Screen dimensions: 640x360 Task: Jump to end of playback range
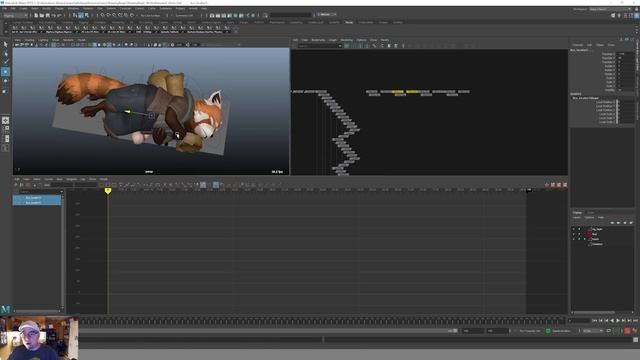point(635,321)
